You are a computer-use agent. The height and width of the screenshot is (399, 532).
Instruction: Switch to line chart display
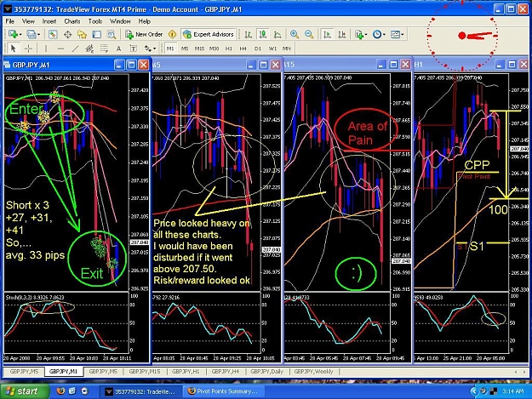coord(277,34)
